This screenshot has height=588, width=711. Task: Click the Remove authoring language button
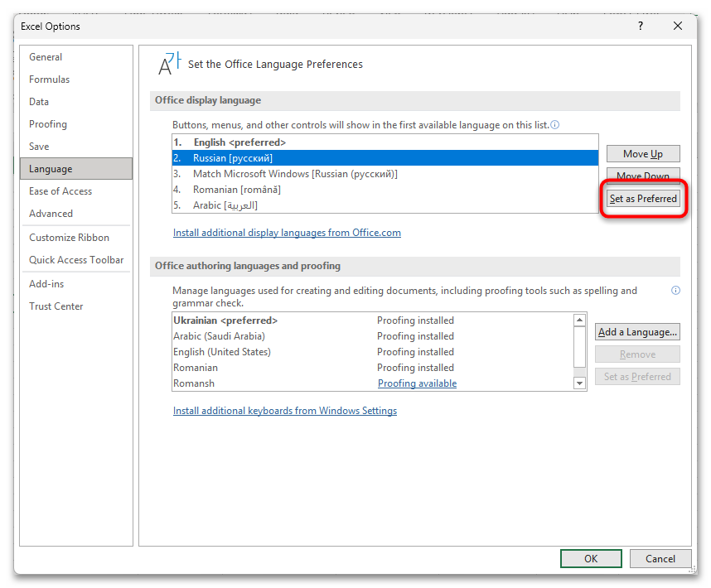[637, 354]
